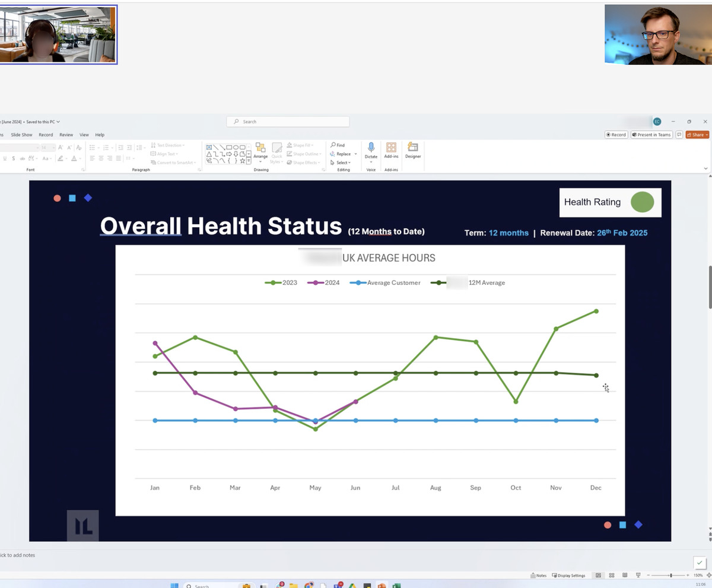Switch to Reading View in status bar
712x588 pixels.
[625, 576]
